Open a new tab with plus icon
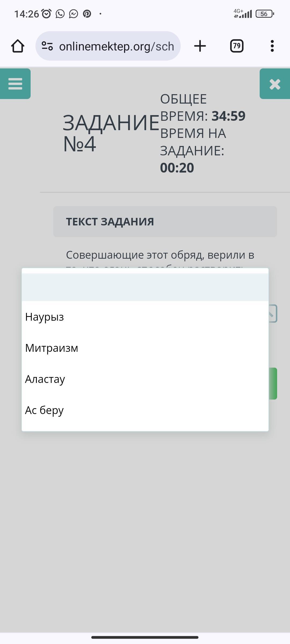Viewport: 290px width, 644px height. (x=200, y=46)
